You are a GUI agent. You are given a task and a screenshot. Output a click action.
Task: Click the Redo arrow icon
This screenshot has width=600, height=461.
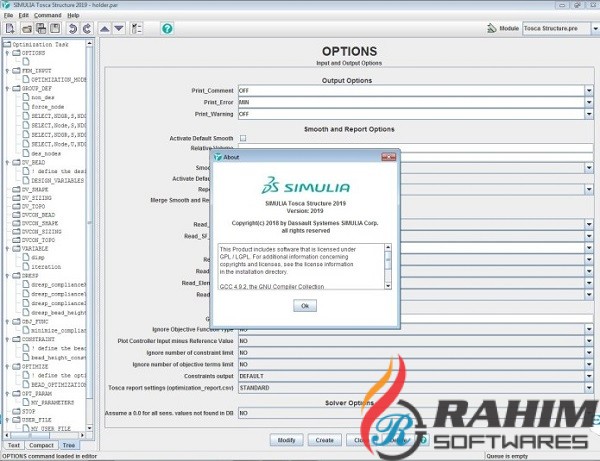(x=87, y=28)
